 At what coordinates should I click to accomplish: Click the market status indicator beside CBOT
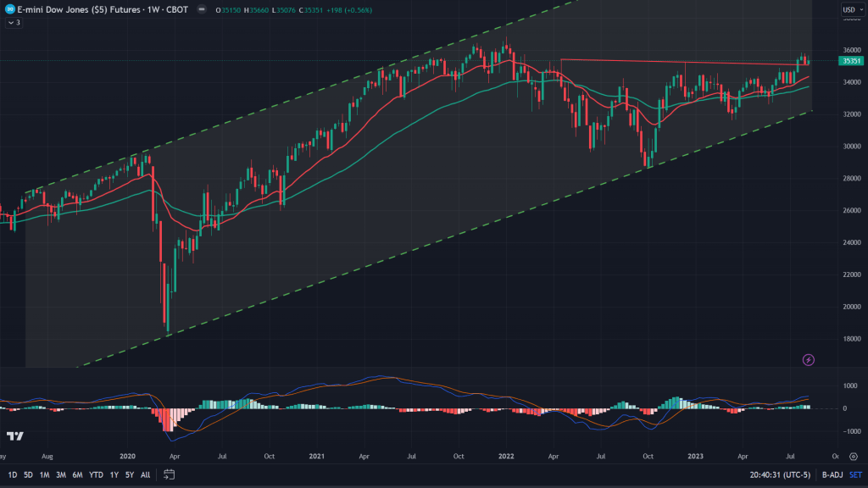[x=200, y=10]
